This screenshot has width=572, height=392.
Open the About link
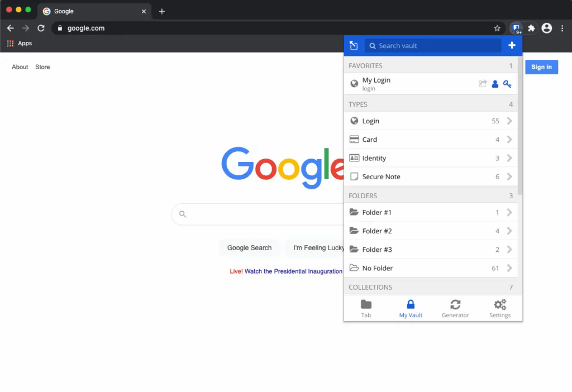pos(20,67)
